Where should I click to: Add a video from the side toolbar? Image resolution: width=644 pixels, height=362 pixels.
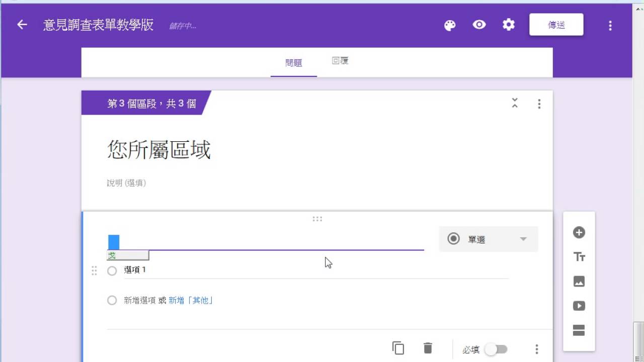tap(579, 306)
